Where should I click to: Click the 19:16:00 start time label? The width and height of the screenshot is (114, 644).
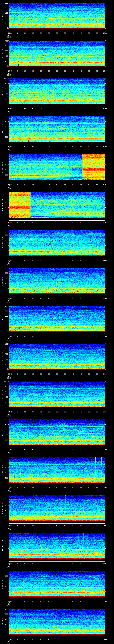(x=9, y=109)
